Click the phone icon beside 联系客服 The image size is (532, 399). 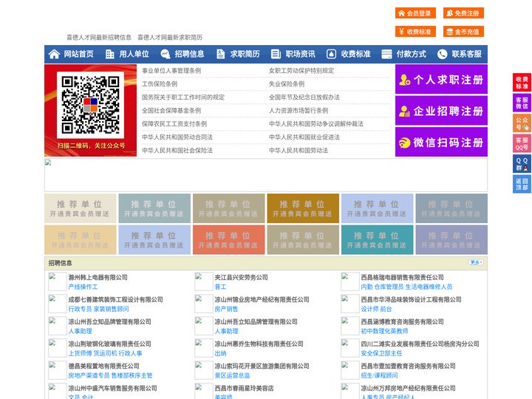click(x=442, y=54)
